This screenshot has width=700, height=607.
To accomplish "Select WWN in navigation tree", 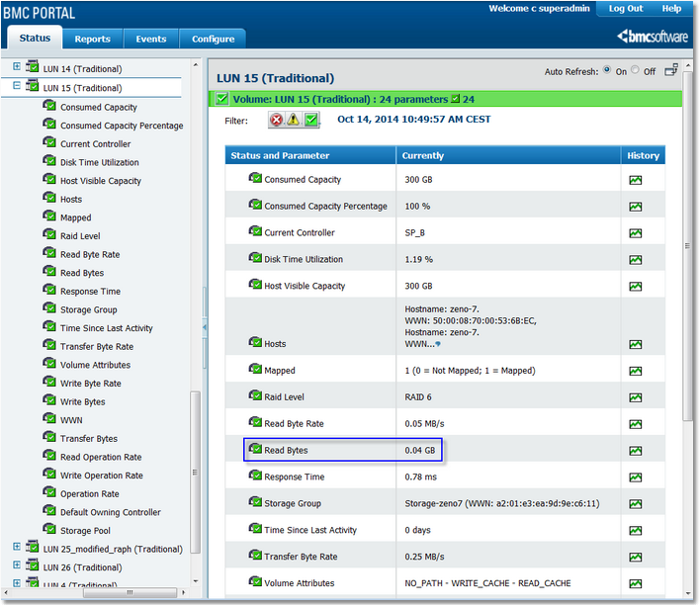I will (x=71, y=420).
